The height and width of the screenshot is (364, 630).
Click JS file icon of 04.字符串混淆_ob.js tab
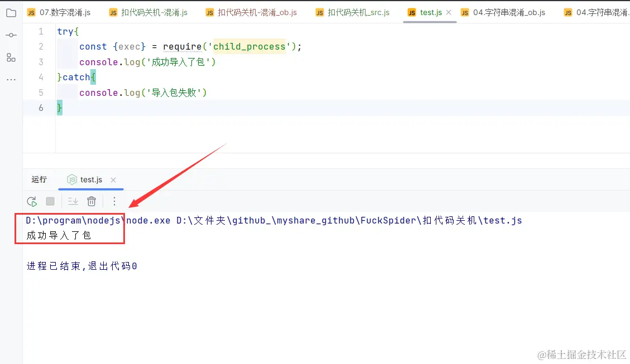[465, 13]
